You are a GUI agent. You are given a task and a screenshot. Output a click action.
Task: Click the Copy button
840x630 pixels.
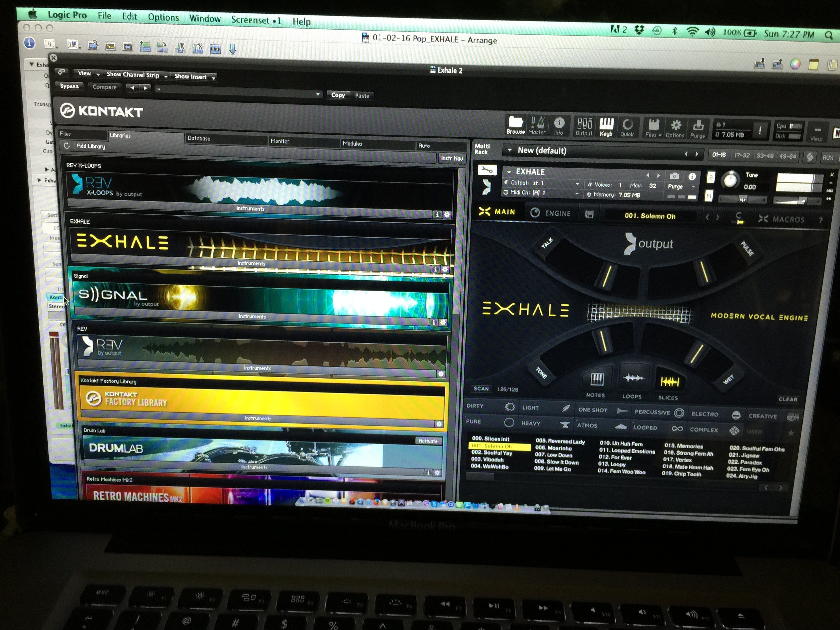tap(338, 95)
